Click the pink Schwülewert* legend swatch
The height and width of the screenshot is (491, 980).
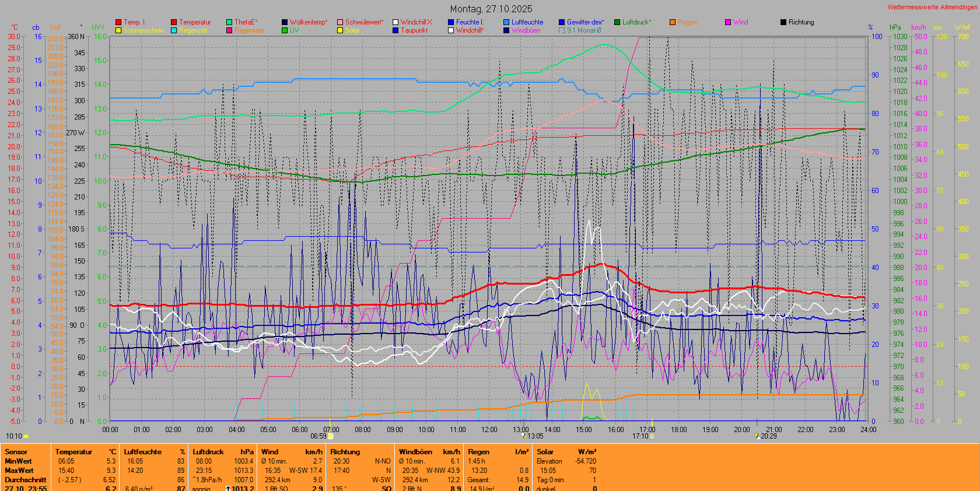tap(340, 22)
